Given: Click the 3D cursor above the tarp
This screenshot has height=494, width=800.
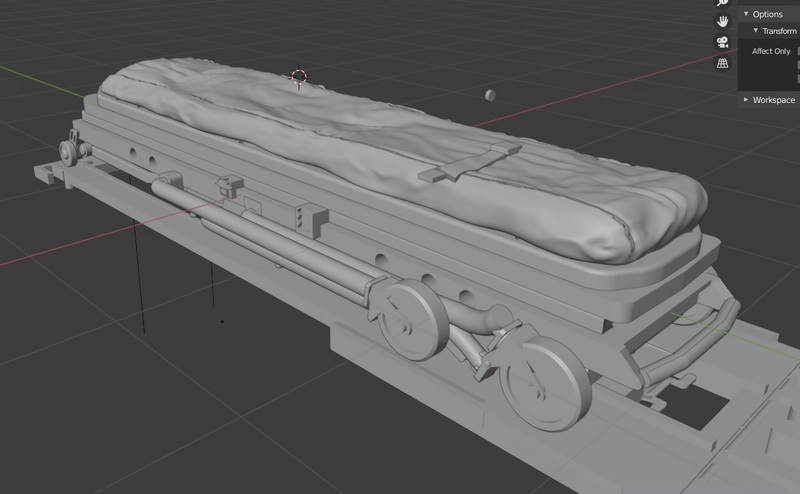Looking at the screenshot, I should [299, 76].
